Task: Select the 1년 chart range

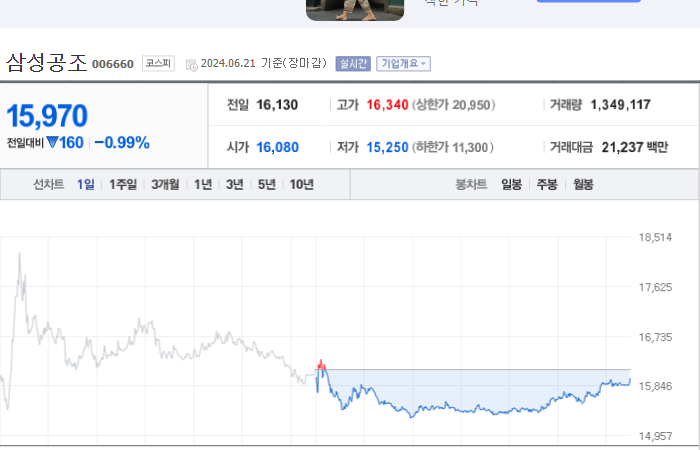Action: pos(203,184)
